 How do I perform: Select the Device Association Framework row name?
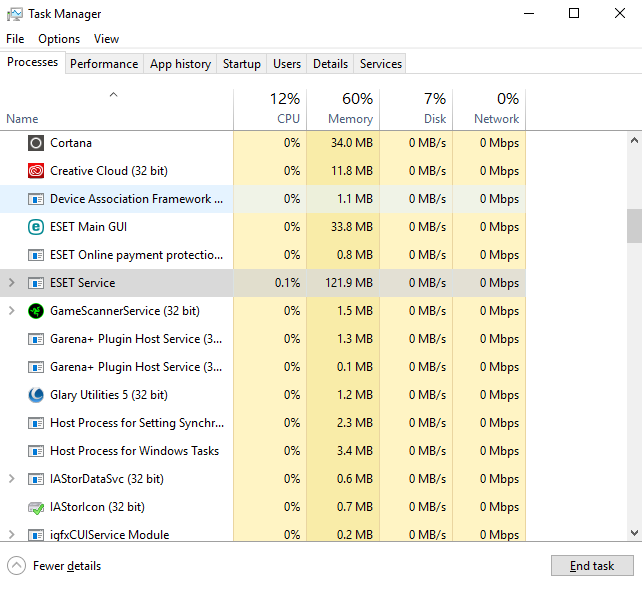[136, 199]
